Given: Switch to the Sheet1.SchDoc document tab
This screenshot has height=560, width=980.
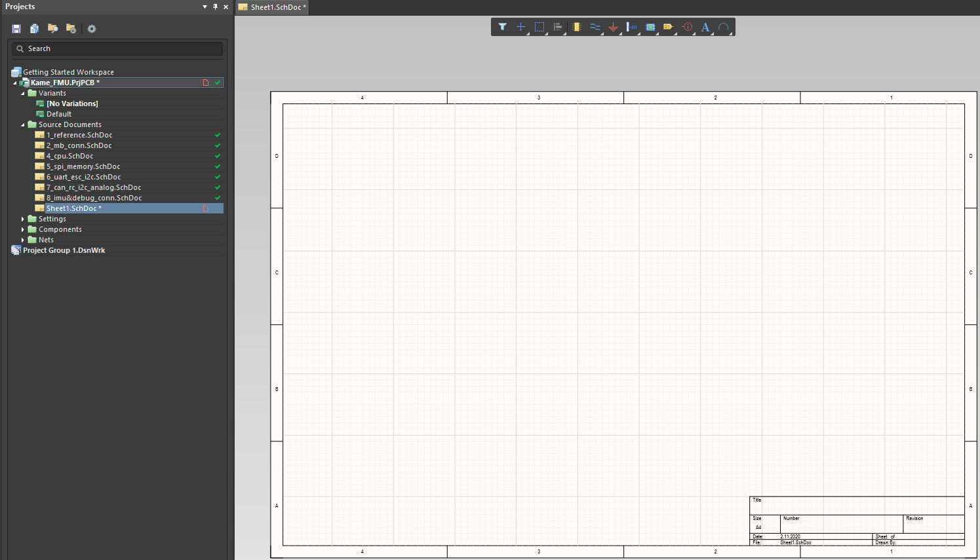Looking at the screenshot, I should [271, 7].
